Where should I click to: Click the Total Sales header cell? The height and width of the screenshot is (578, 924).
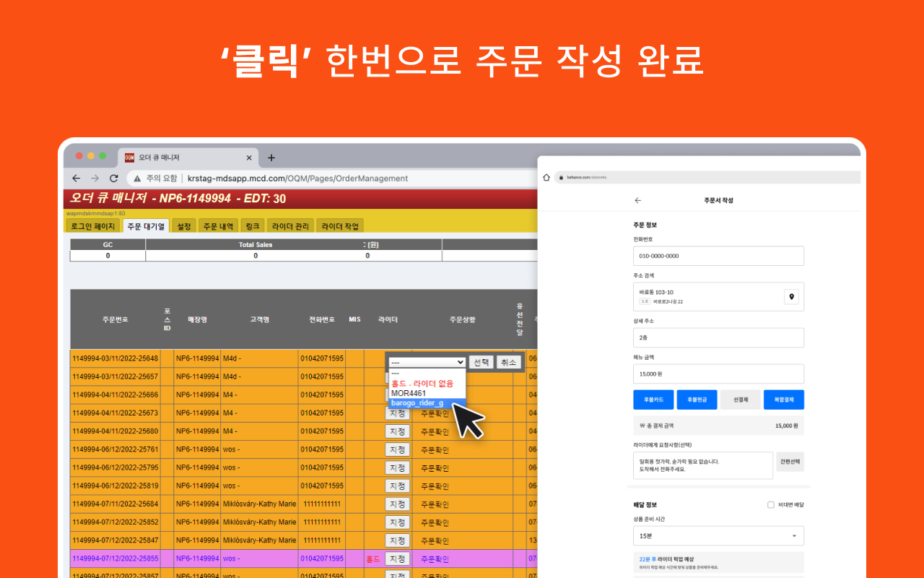click(x=256, y=245)
